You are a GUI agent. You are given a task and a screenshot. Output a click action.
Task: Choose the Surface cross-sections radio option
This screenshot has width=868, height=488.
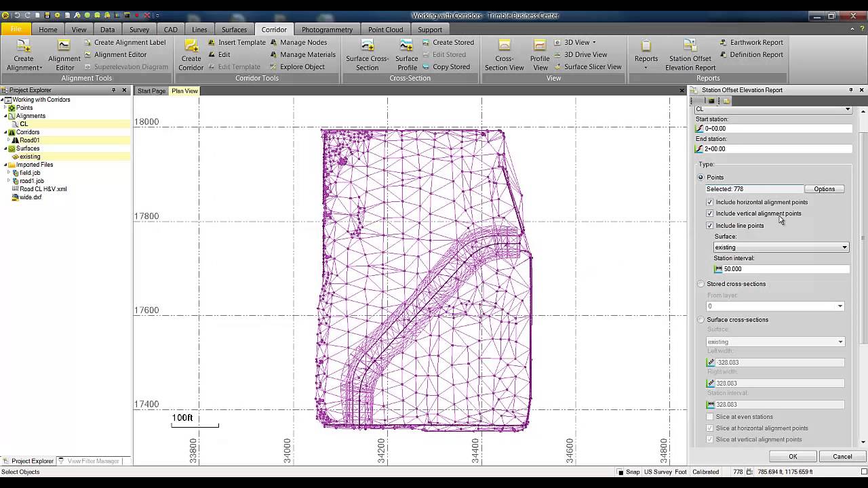pos(701,320)
